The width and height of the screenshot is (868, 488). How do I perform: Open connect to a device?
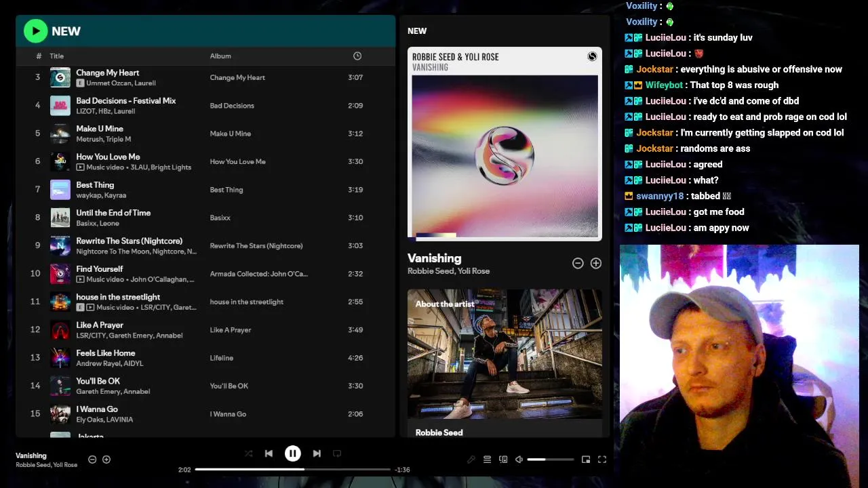503,460
